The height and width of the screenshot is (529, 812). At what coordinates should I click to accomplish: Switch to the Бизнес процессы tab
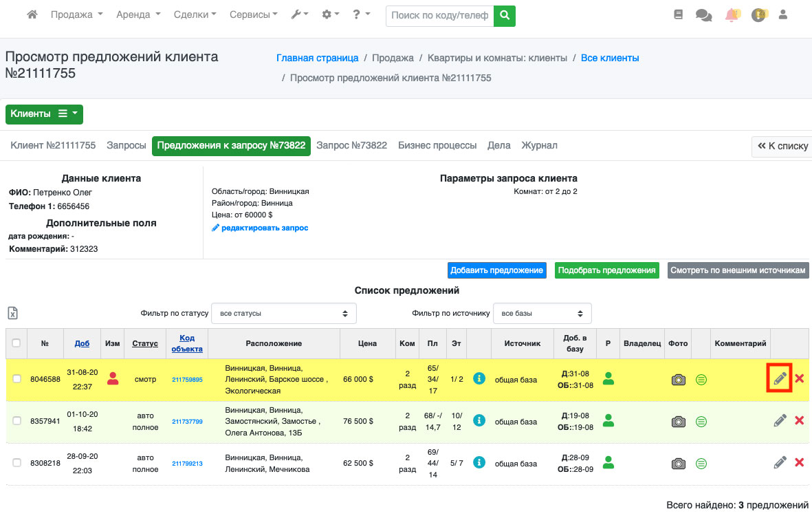437,146
